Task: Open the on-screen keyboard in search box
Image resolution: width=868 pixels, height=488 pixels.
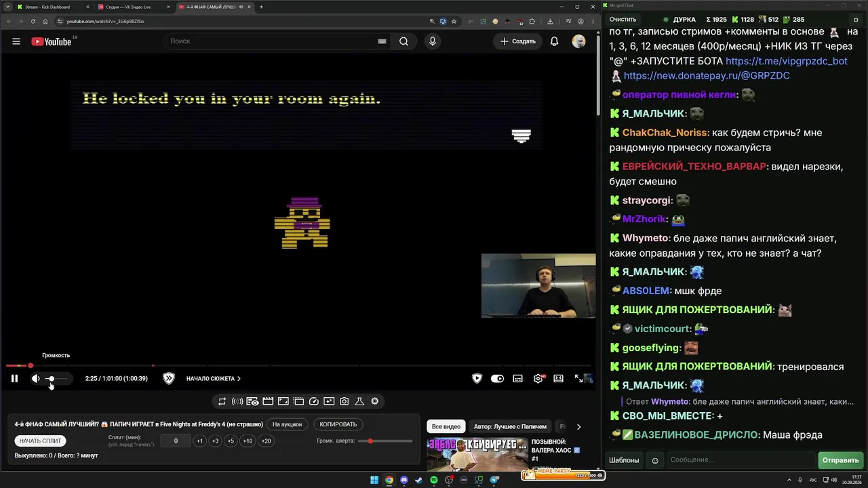Action: [382, 41]
